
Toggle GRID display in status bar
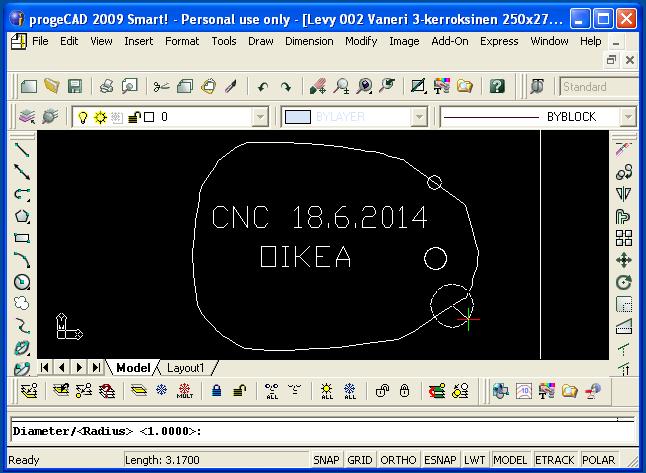[359, 460]
